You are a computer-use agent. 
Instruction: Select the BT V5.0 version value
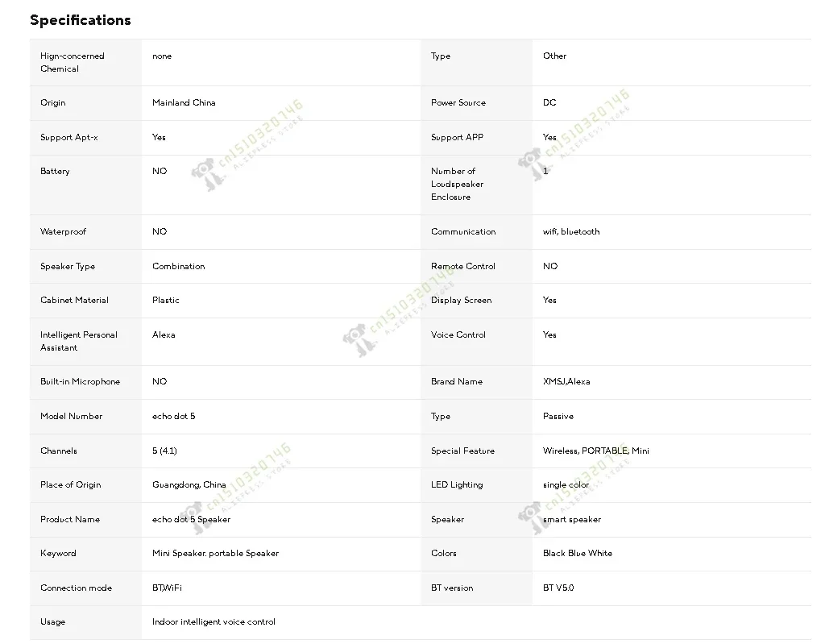pyautogui.click(x=558, y=588)
